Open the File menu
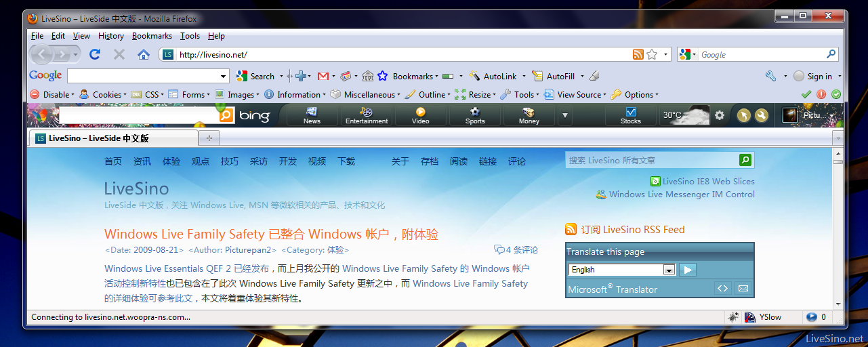 [37, 36]
